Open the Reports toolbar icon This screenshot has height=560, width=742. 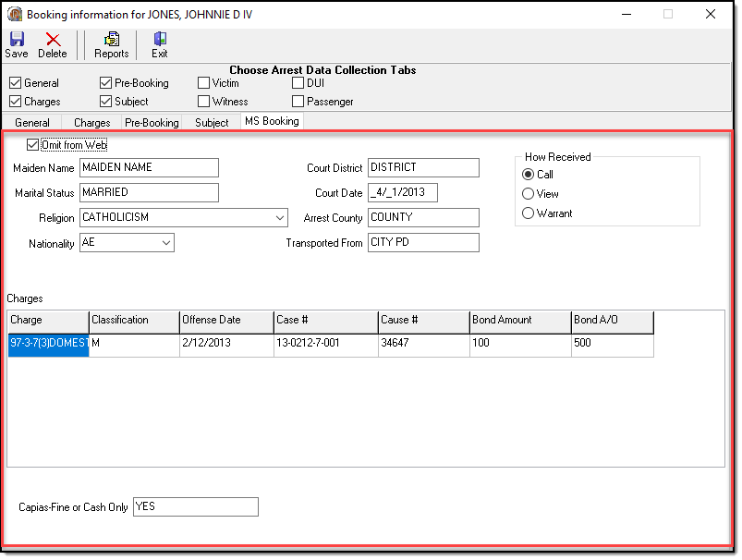tap(111, 39)
